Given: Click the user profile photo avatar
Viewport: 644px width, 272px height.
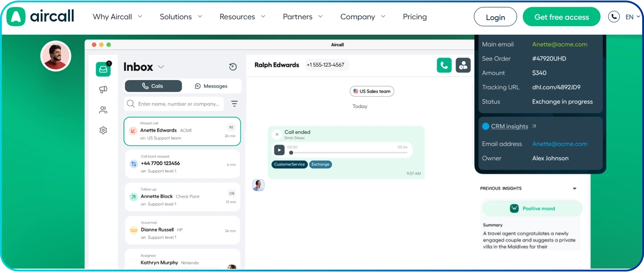Looking at the screenshot, I should coord(56,56).
